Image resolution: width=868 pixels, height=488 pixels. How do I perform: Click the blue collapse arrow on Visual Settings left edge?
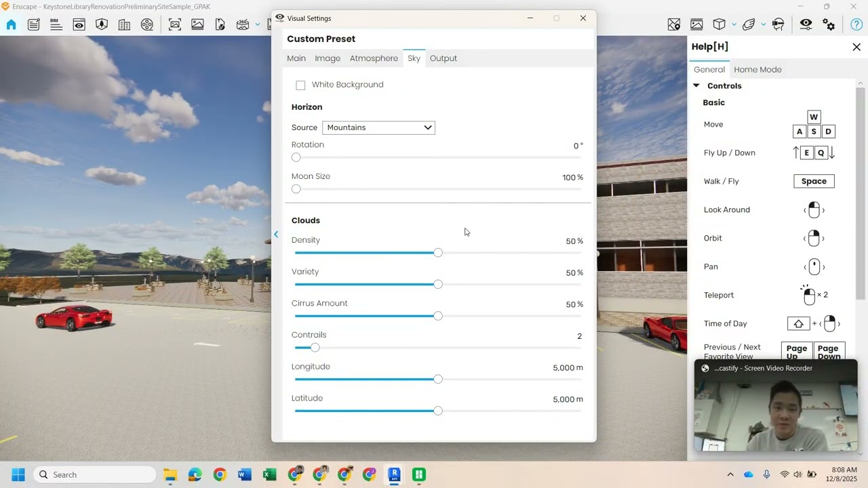click(x=276, y=235)
